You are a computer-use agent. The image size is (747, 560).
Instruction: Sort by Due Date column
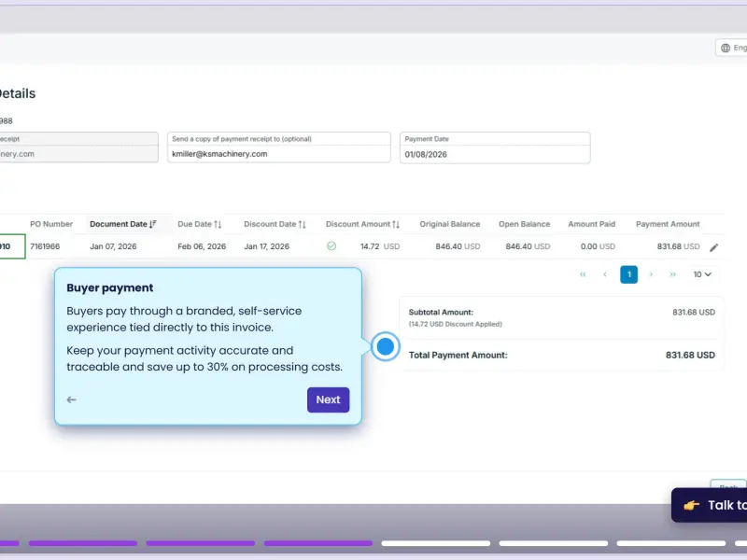[199, 224]
